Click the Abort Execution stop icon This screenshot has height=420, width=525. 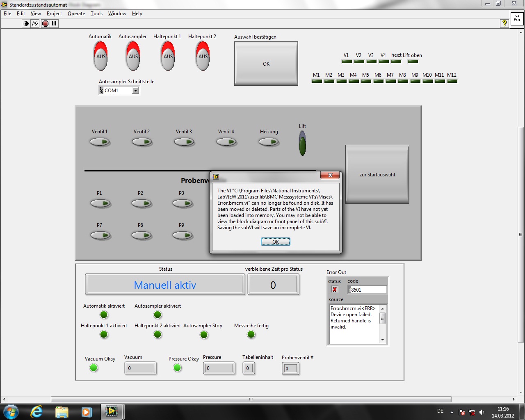pyautogui.click(x=45, y=23)
